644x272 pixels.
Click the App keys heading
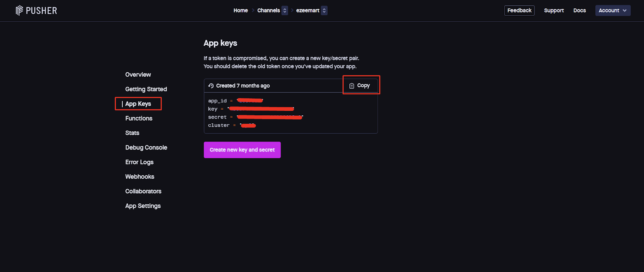[x=220, y=43]
